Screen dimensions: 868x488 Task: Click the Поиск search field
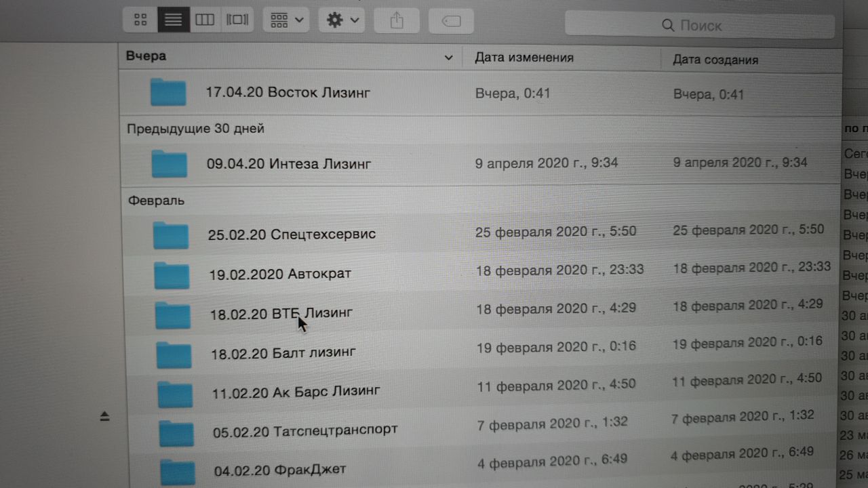point(700,26)
